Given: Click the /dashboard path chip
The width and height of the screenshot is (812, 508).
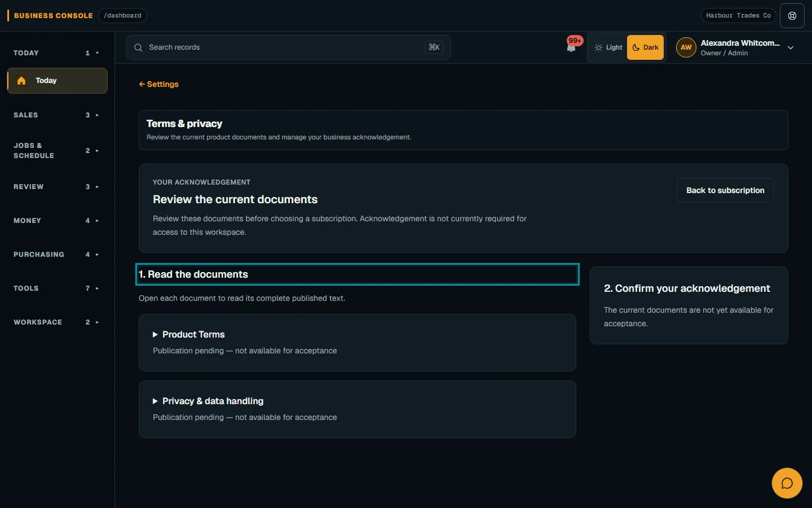Looking at the screenshot, I should (x=122, y=16).
